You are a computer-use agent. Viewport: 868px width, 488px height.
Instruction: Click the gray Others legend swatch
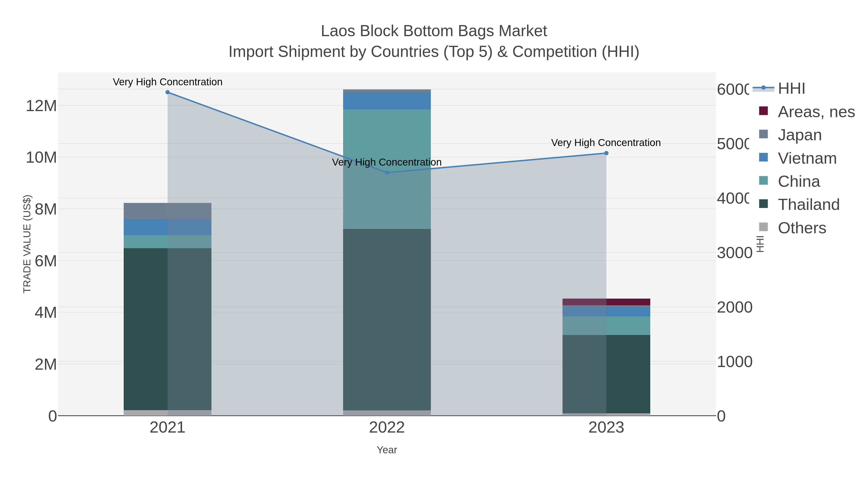764,227
